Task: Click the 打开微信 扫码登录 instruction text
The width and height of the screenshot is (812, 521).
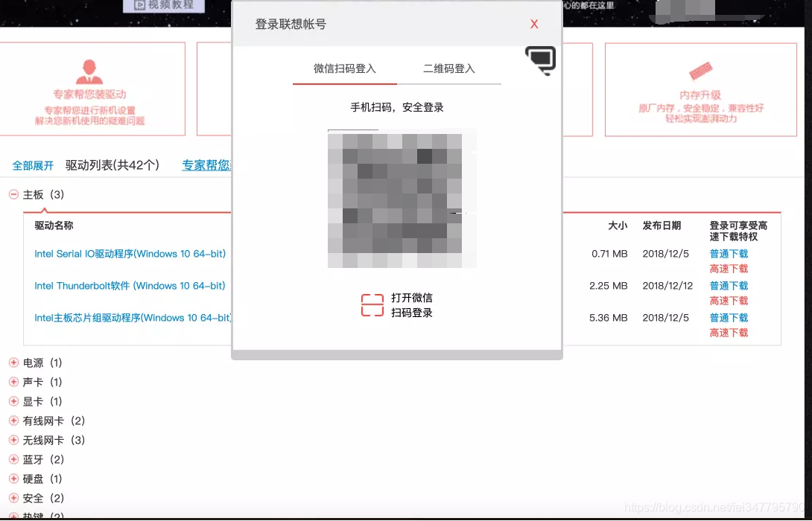Action: 412,305
